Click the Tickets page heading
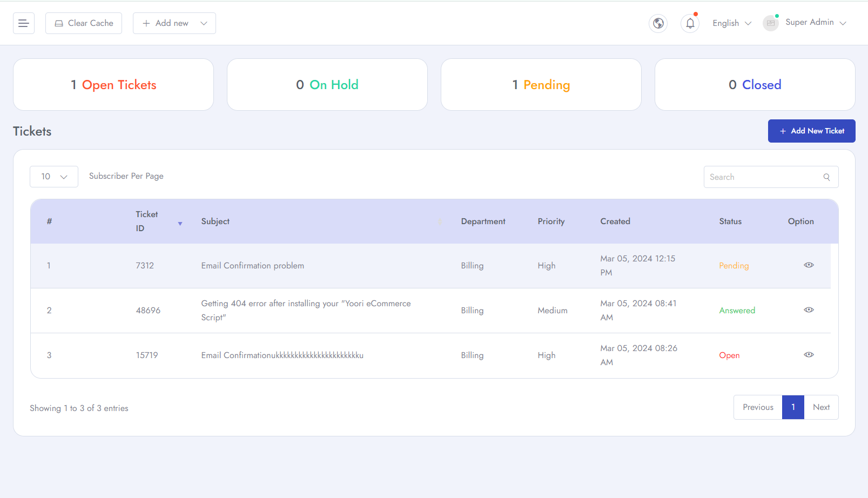This screenshot has width=868, height=498. (32, 131)
